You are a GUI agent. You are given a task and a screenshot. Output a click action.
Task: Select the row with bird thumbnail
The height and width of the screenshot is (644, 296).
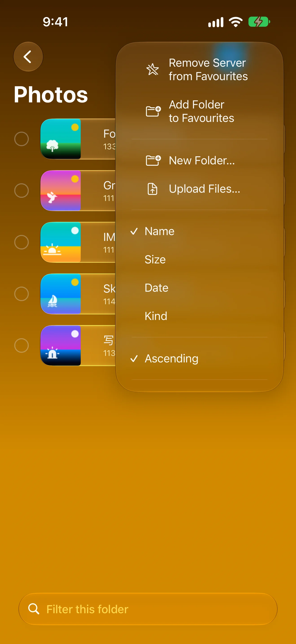point(22,190)
